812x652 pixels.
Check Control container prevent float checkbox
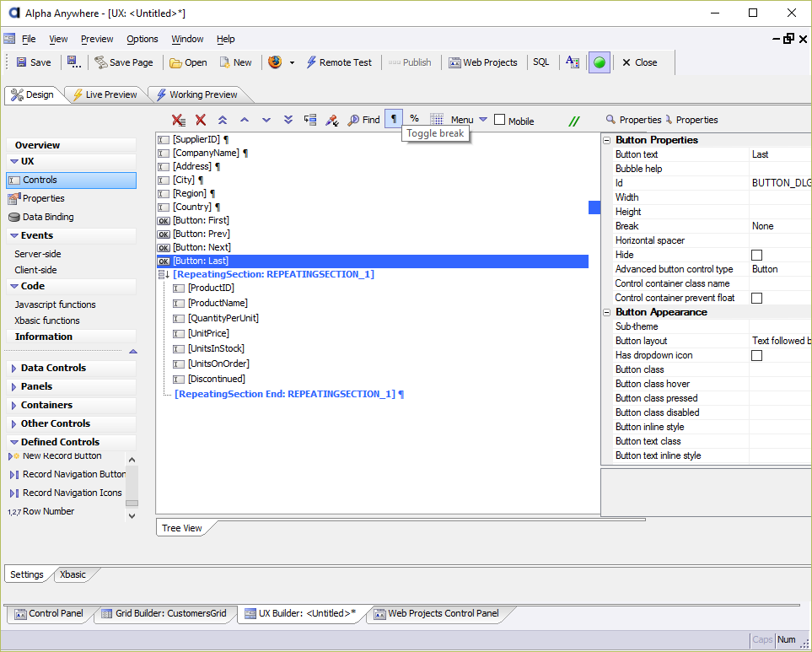point(756,298)
